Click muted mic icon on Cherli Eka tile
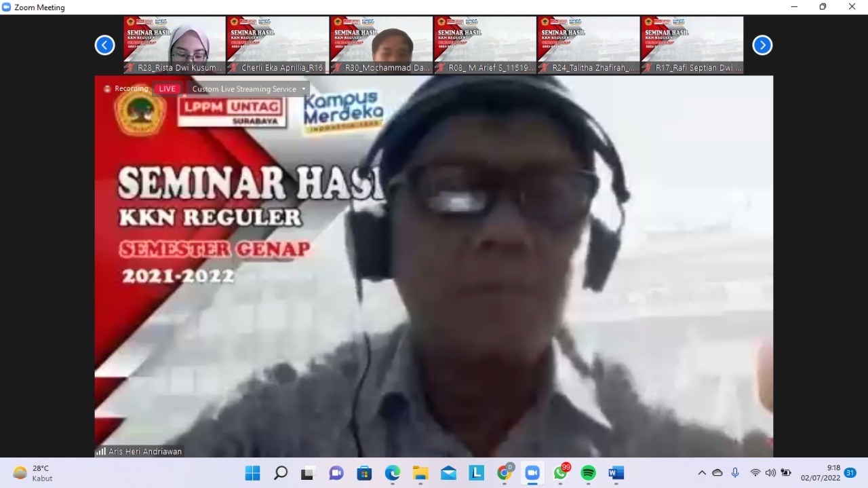 point(234,68)
